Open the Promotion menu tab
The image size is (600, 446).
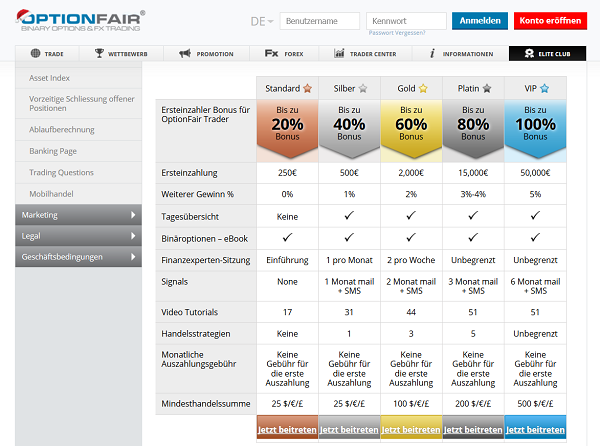coord(206,54)
